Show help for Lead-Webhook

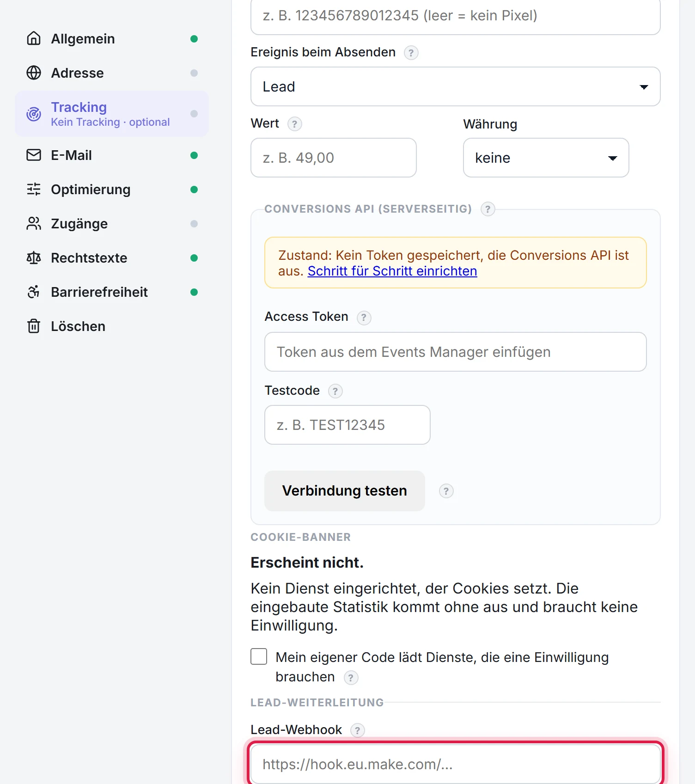click(x=357, y=730)
